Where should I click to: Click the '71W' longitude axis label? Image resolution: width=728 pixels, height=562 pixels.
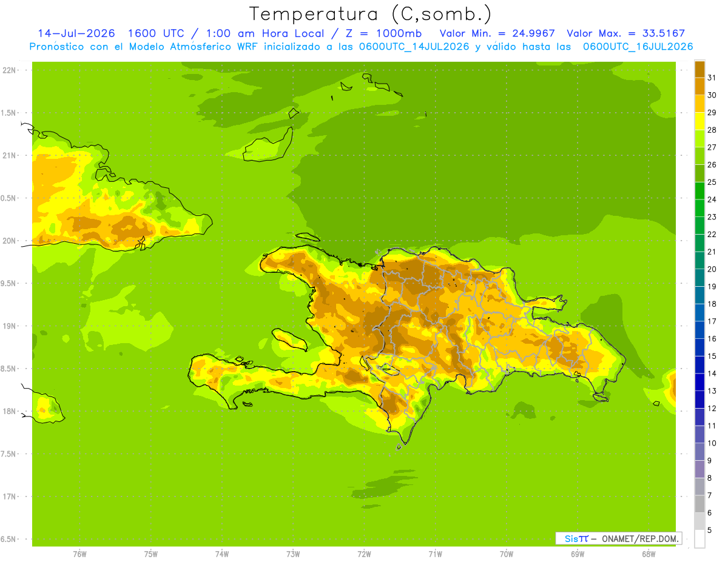coord(436,554)
